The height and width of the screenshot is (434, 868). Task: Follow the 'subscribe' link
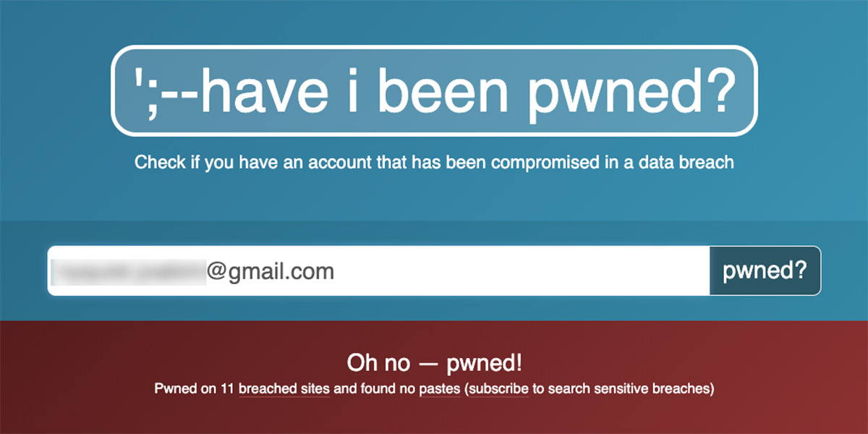tap(499, 389)
